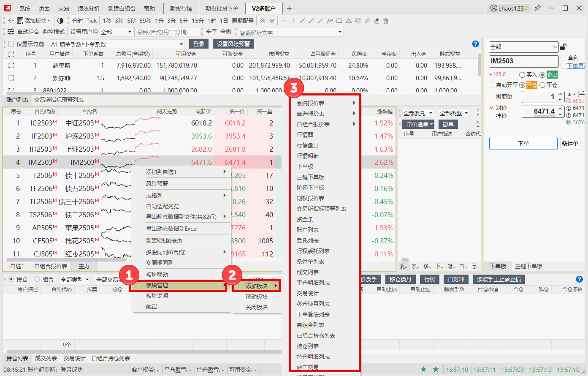The width and height of the screenshot is (588, 376).
Task: Click the IM2503 contract input field
Action: (523, 61)
